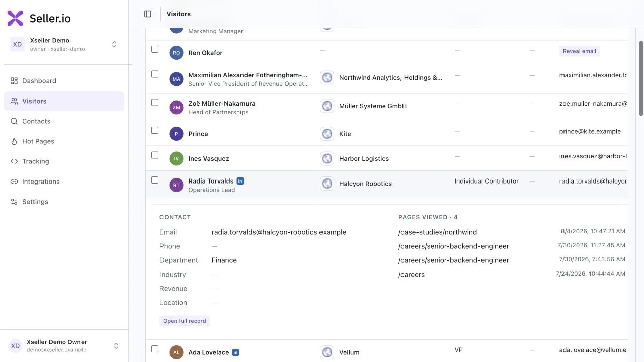Click the Zoë Müller-Nakamura name

click(222, 103)
